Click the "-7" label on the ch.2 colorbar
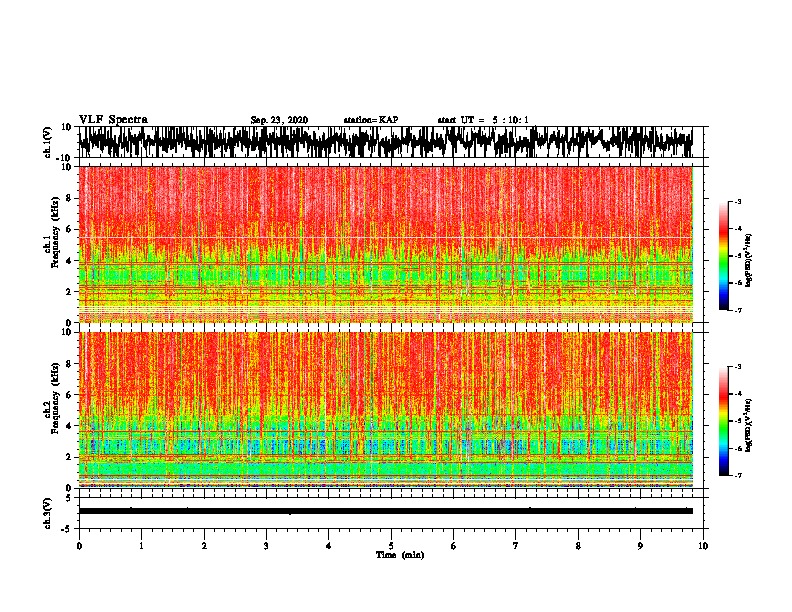Viewport: 792px width, 612px height. point(738,475)
